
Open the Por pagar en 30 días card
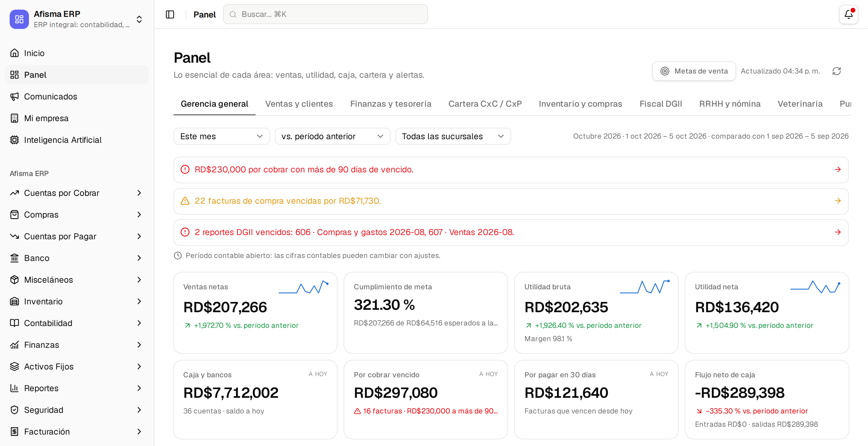click(x=596, y=400)
